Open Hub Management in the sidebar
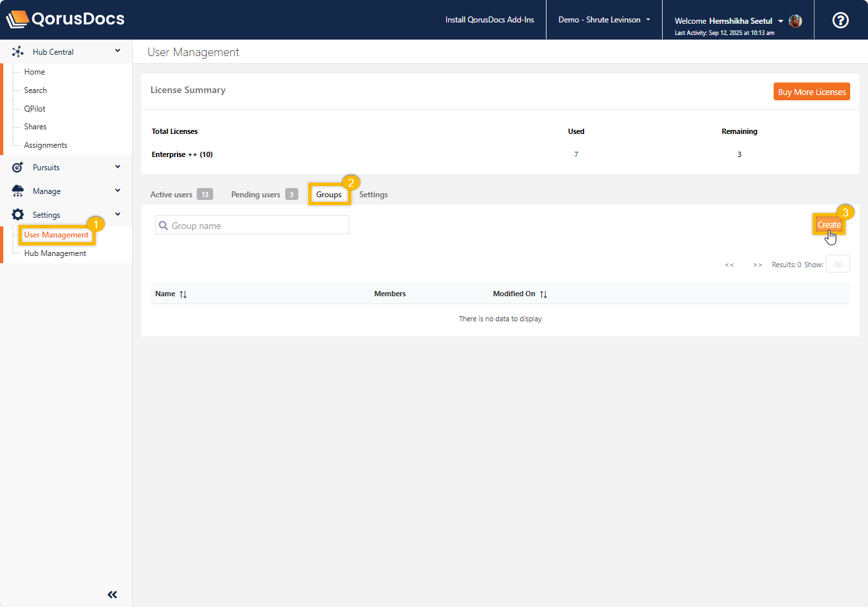 (x=55, y=253)
